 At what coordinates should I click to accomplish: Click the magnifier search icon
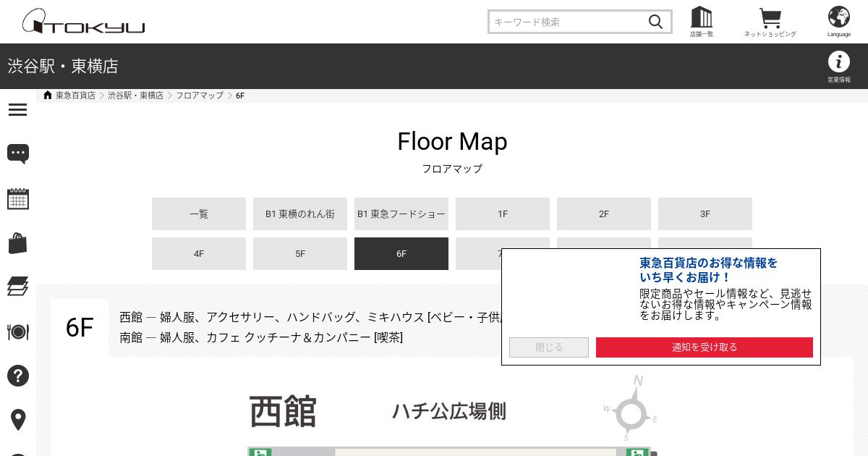coord(655,22)
